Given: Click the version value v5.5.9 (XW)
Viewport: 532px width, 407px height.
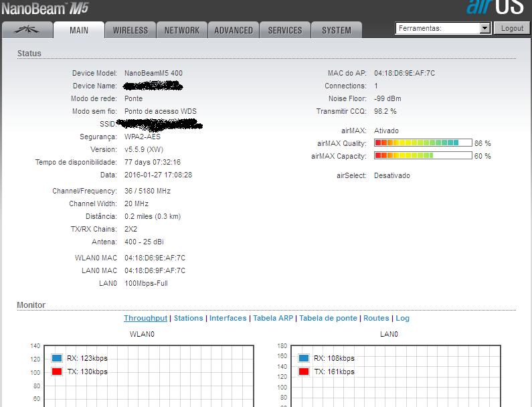Looking at the screenshot, I should (143, 149).
